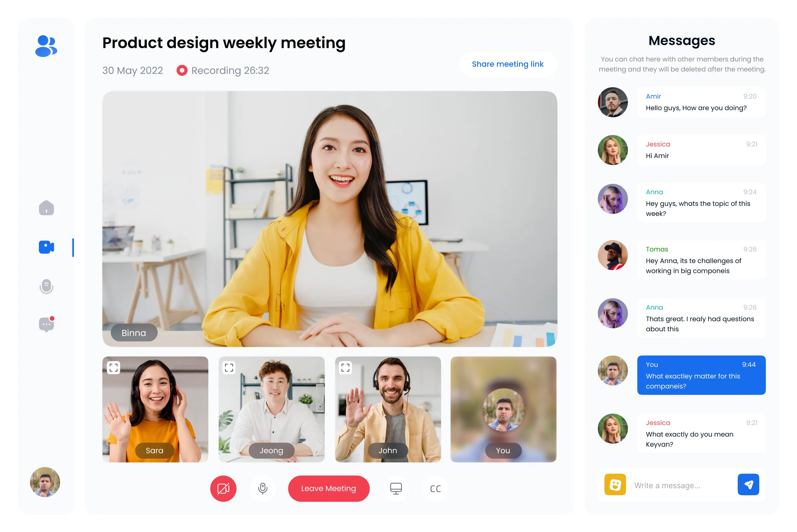Image resolution: width=797 pixels, height=532 pixels.
Task: Click the screen share monitor icon
Action: pos(396,489)
